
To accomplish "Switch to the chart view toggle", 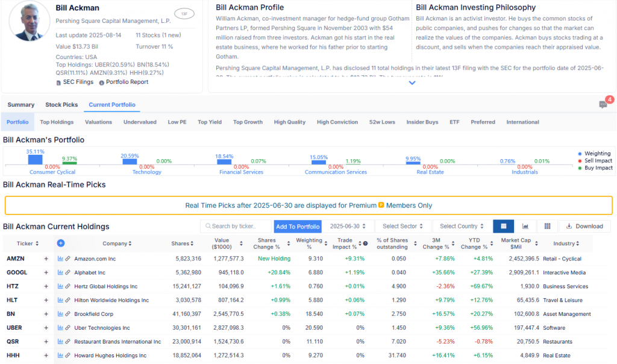I will [x=525, y=226].
